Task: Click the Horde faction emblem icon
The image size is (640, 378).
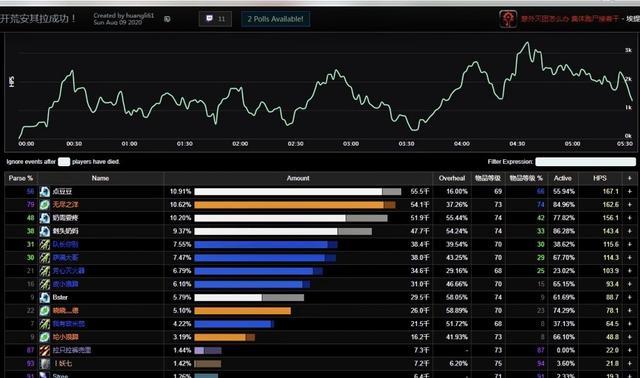Action: coord(508,19)
